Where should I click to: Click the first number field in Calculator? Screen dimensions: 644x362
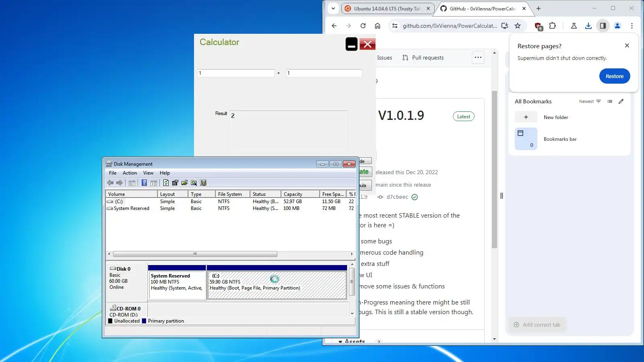pos(236,73)
